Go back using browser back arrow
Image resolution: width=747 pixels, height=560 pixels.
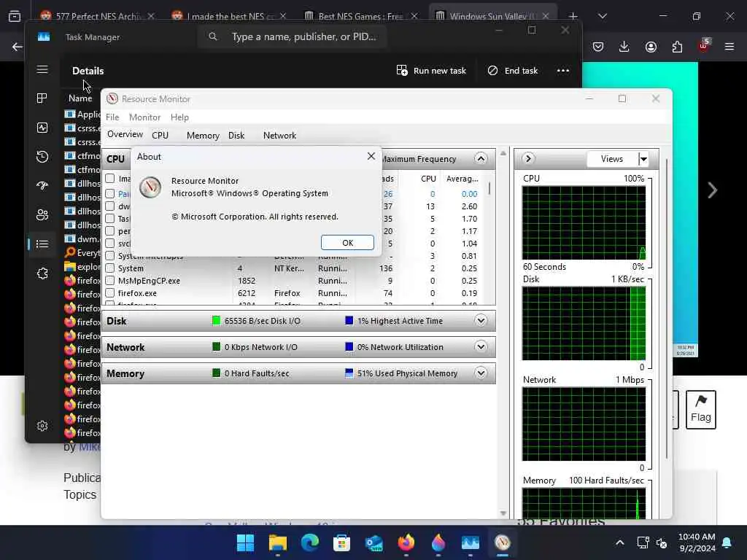[18, 47]
